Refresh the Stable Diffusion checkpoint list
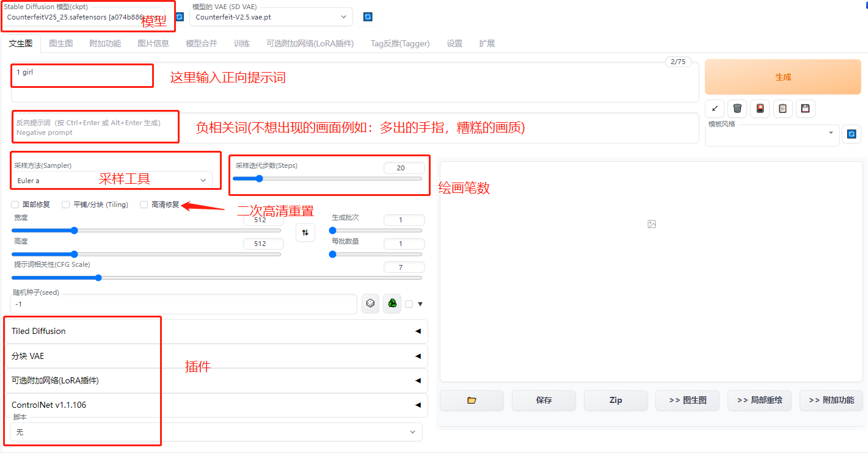 click(180, 17)
